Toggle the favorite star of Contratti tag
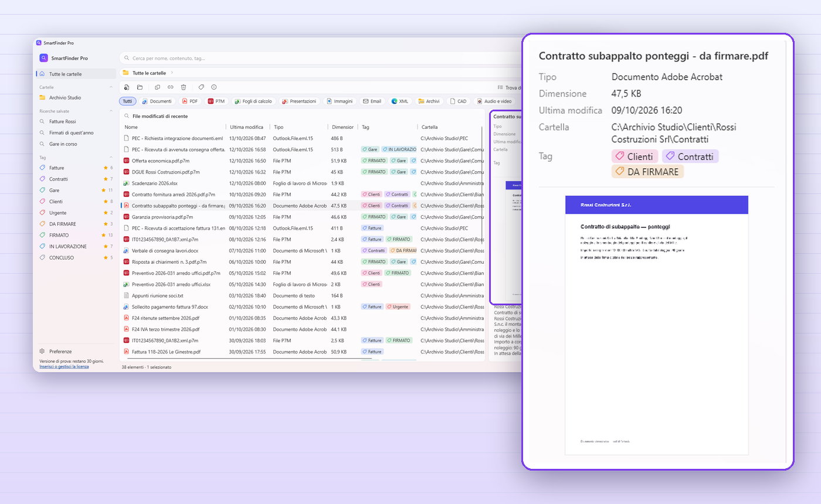Screen dimensions: 821x504 tap(106, 179)
